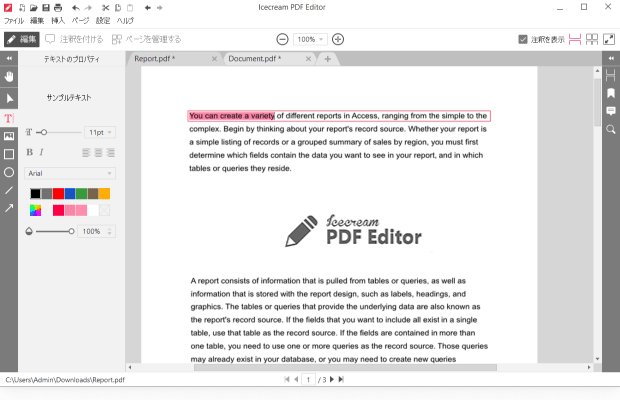This screenshot has width=620, height=400.
Task: Copy selection with the copy icon
Action: [118, 8]
